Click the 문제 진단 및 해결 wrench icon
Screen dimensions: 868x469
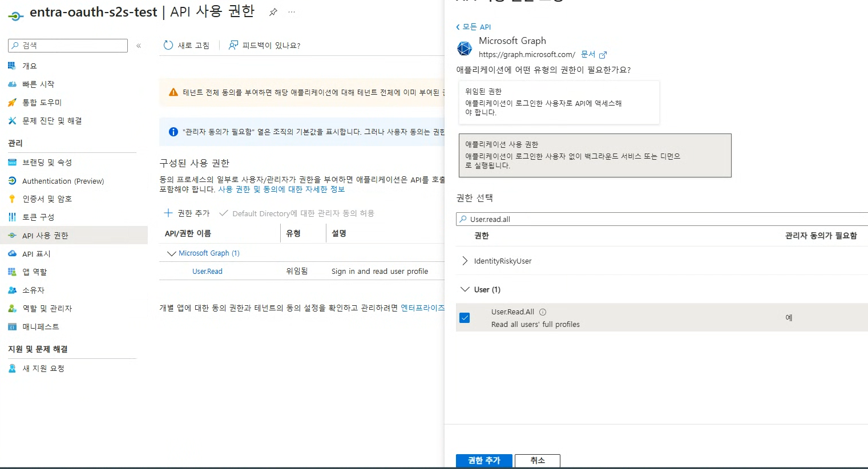(12, 120)
